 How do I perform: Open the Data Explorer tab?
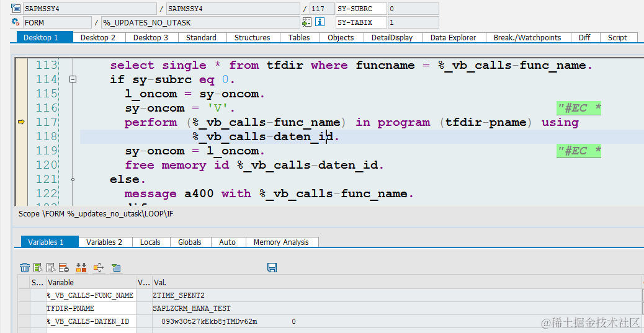tap(453, 37)
